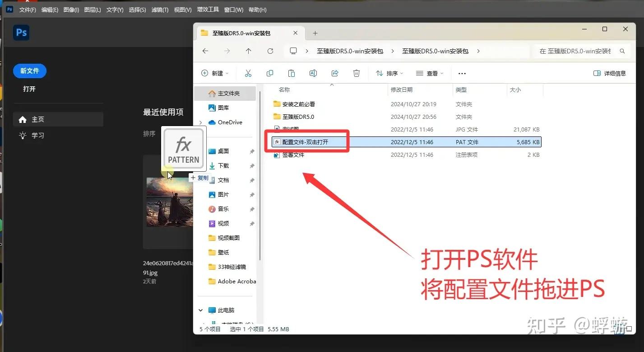The width and height of the screenshot is (644, 352).
Task: Click the Delete trash icon in Explorer toolbar
Action: click(356, 73)
